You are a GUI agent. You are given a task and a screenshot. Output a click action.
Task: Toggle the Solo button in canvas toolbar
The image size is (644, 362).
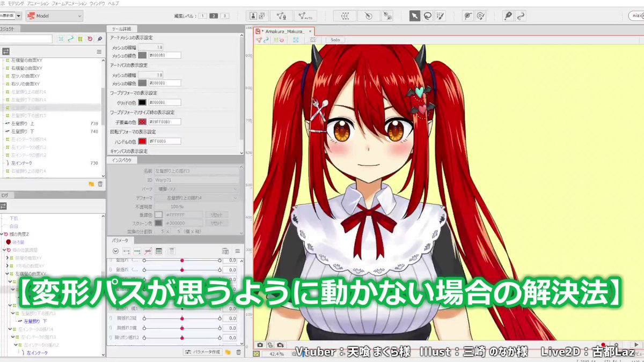tap(335, 40)
